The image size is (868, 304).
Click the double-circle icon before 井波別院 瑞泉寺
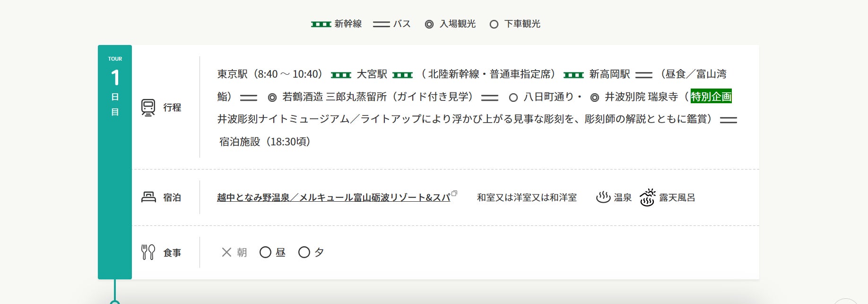[595, 98]
